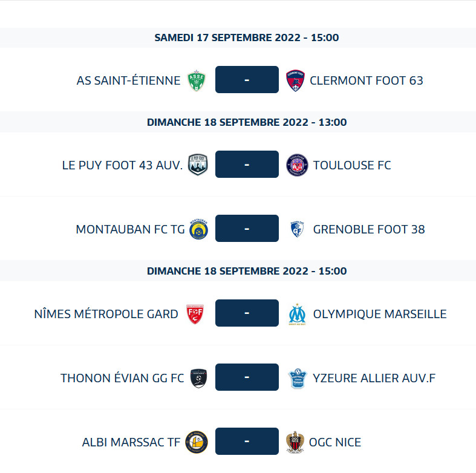Open the Le Puy vs Toulouse score box

pos(247,165)
